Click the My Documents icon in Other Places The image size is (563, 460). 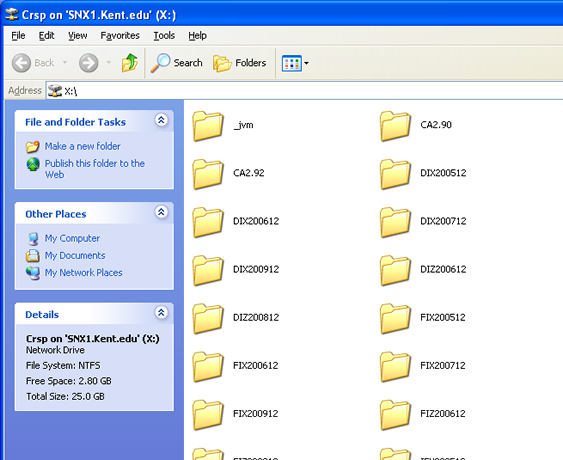(x=32, y=256)
